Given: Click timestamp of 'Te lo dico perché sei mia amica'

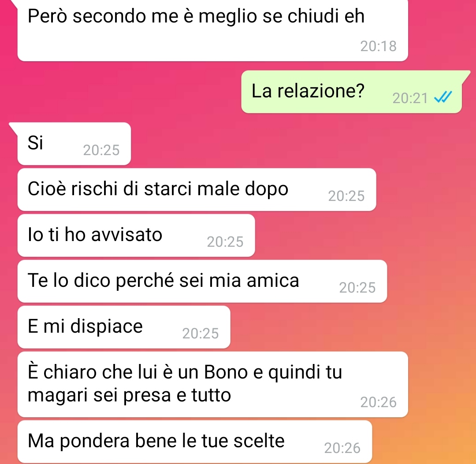Looking at the screenshot, I should point(357,288).
